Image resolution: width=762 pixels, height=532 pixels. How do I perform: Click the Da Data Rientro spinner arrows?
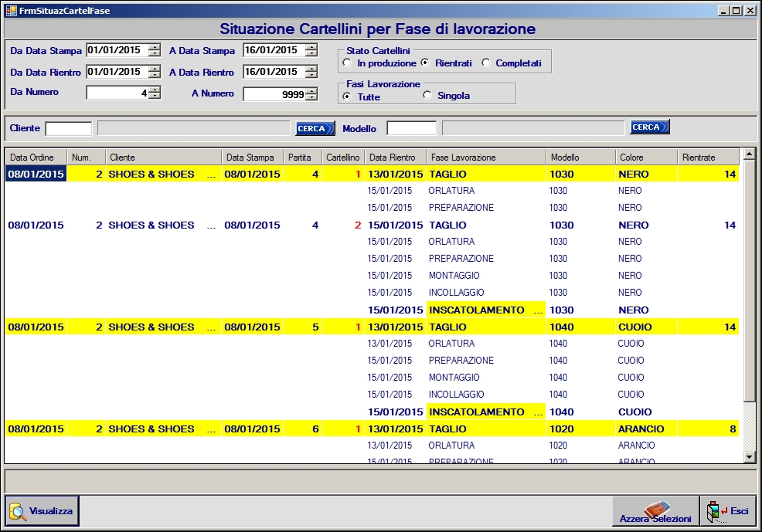click(155, 72)
